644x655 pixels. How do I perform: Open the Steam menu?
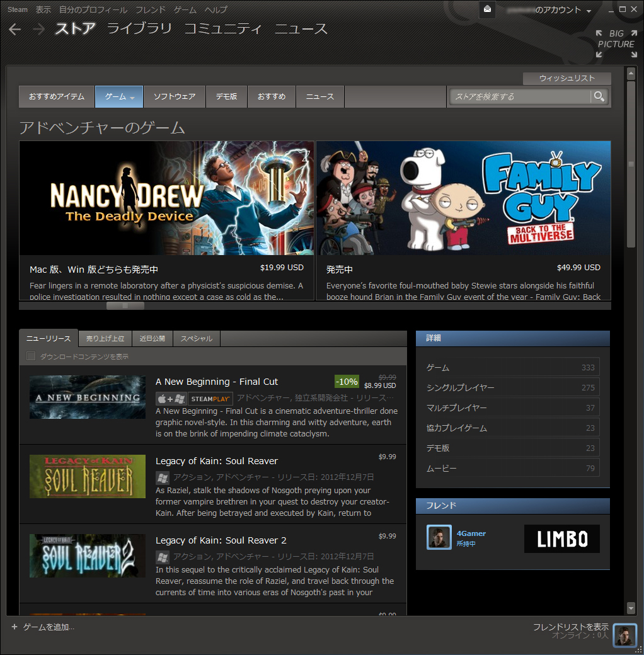pos(18,9)
